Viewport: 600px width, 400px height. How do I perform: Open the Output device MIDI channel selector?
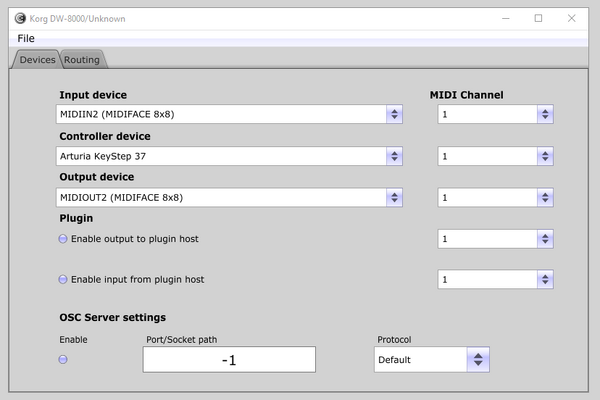point(496,198)
